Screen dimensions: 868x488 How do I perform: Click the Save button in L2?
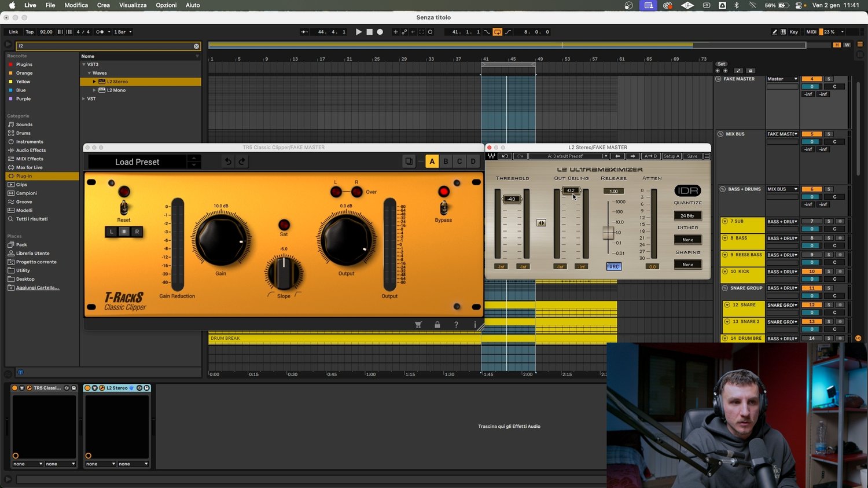tap(692, 156)
